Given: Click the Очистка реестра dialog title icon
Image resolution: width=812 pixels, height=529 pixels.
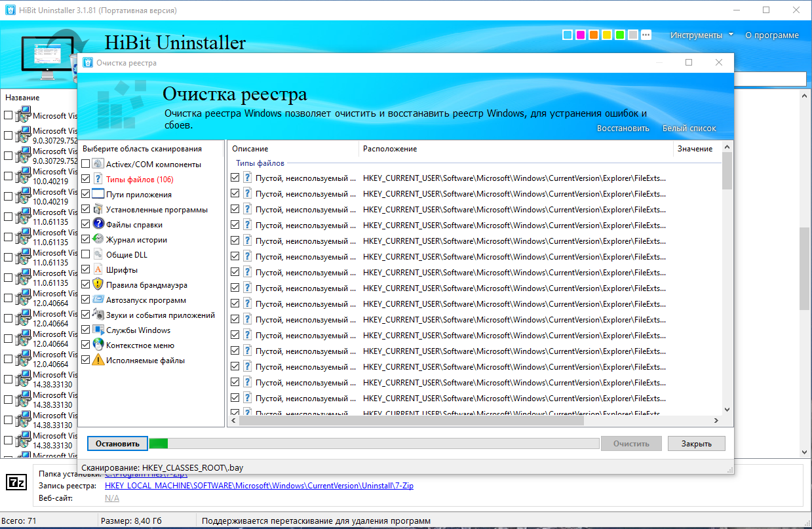Looking at the screenshot, I should (x=88, y=63).
